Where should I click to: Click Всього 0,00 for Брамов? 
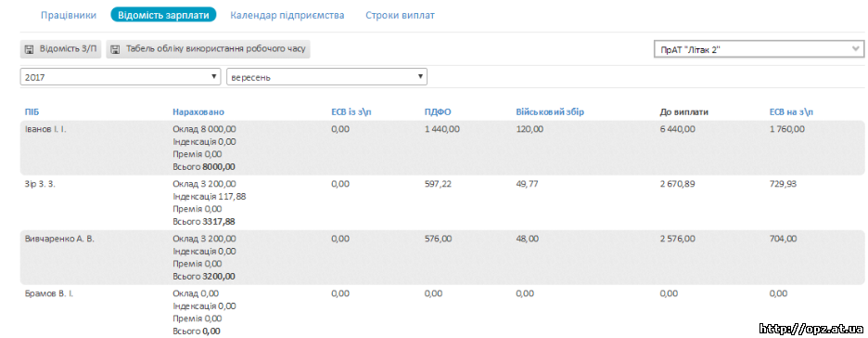click(197, 331)
